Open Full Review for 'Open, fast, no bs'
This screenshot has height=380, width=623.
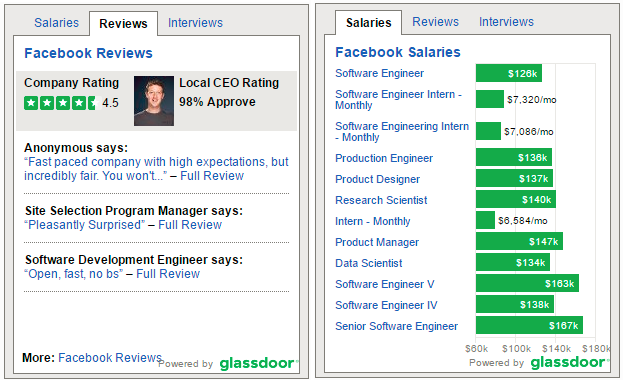point(168,274)
